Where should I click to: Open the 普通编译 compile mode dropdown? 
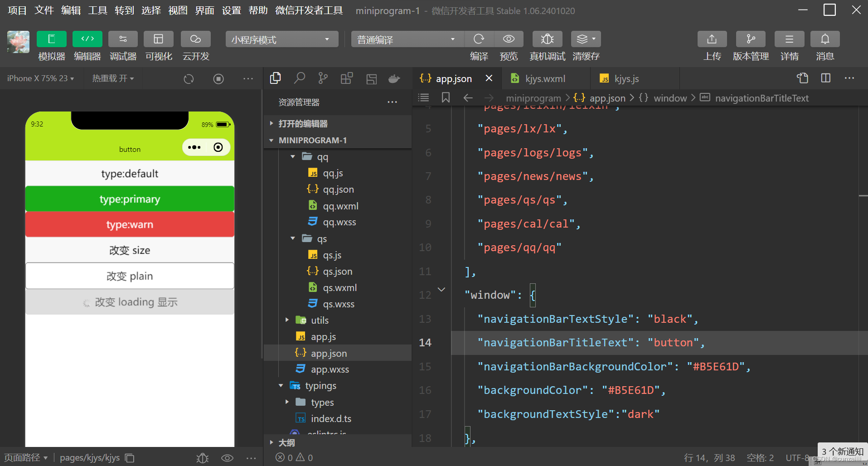pos(407,39)
